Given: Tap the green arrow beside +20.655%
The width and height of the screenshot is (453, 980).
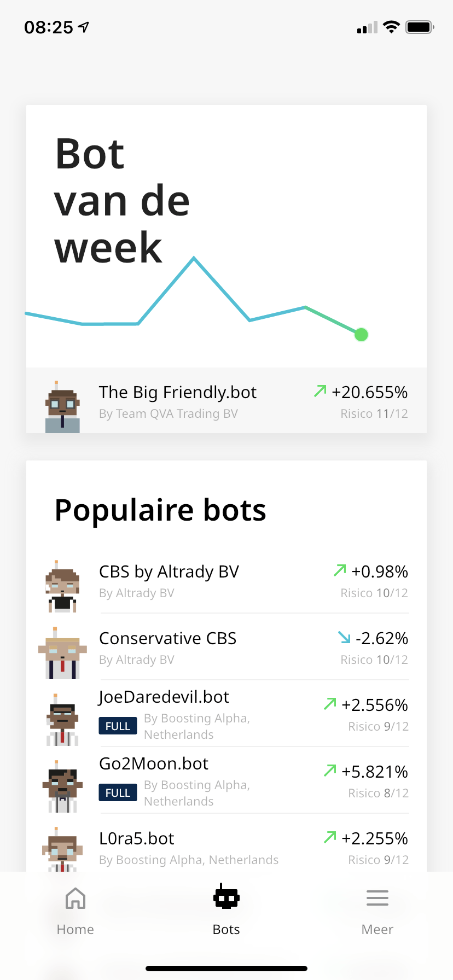Looking at the screenshot, I should (320, 390).
